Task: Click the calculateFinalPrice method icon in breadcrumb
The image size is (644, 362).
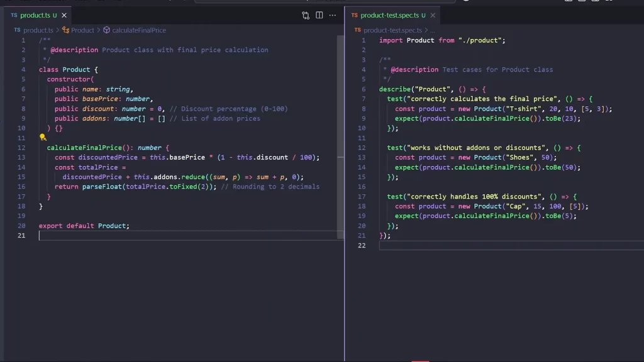Action: [x=107, y=30]
